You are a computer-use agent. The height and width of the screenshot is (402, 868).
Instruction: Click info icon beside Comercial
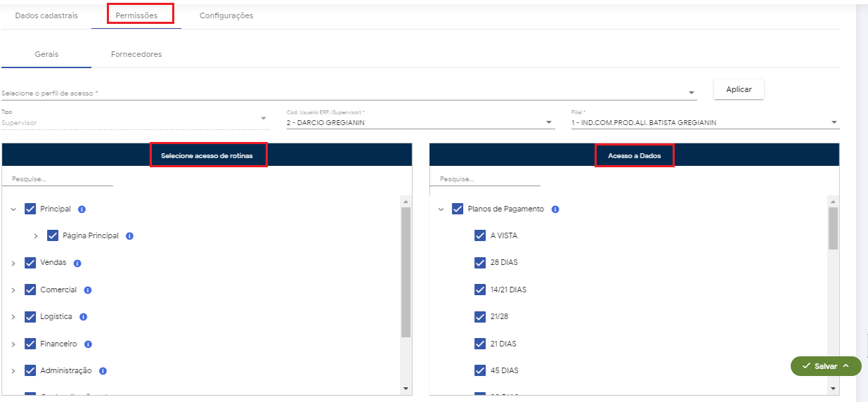coord(88,290)
